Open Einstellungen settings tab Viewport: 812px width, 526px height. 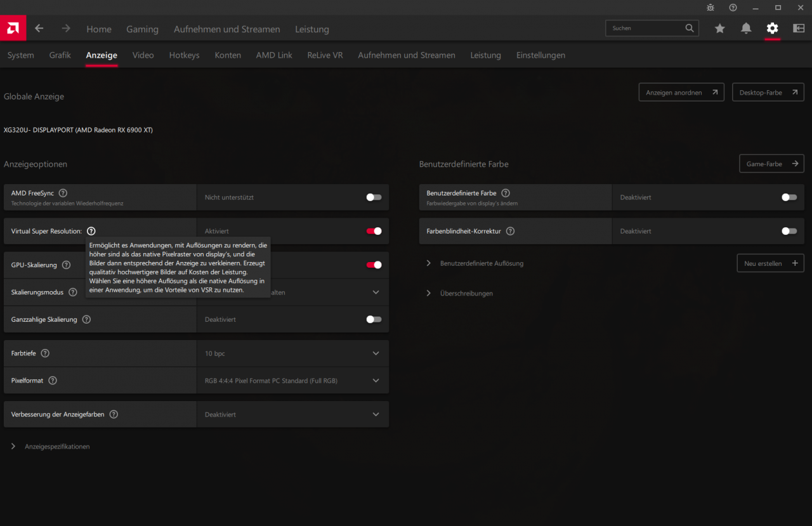coord(540,55)
